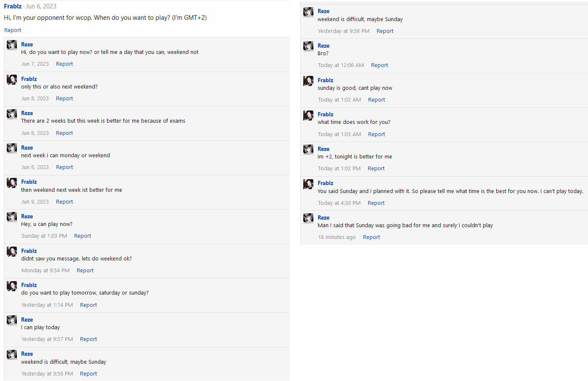Click Frablz's avatar beside "sunday is good, cant play now"
Screen dimensions: 588x381
pyautogui.click(x=309, y=81)
